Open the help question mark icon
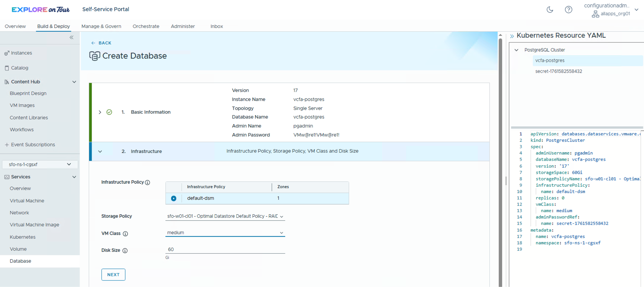Viewport: 644px width, 287px height. [x=568, y=10]
